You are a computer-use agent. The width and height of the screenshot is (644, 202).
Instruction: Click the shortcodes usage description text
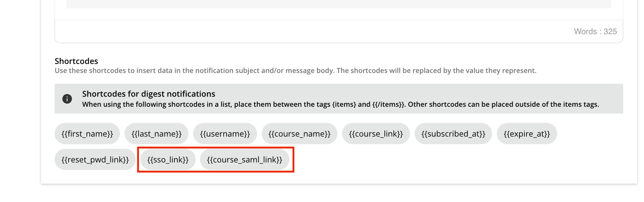tap(295, 71)
